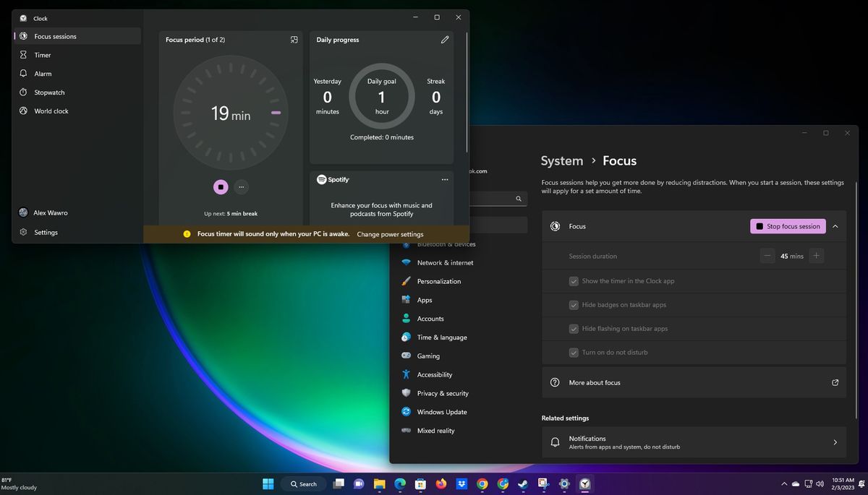
Task: Click the taskbar Search box
Action: 303,484
